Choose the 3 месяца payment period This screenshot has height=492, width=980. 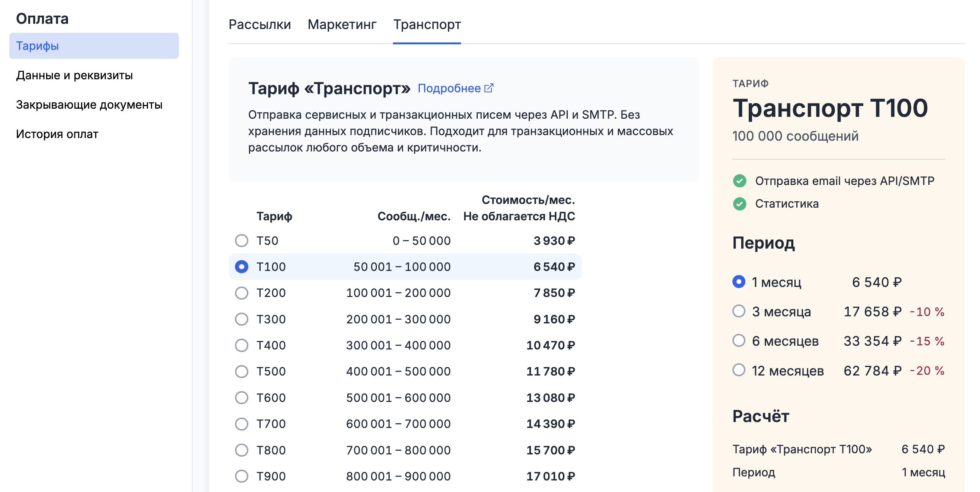(739, 312)
